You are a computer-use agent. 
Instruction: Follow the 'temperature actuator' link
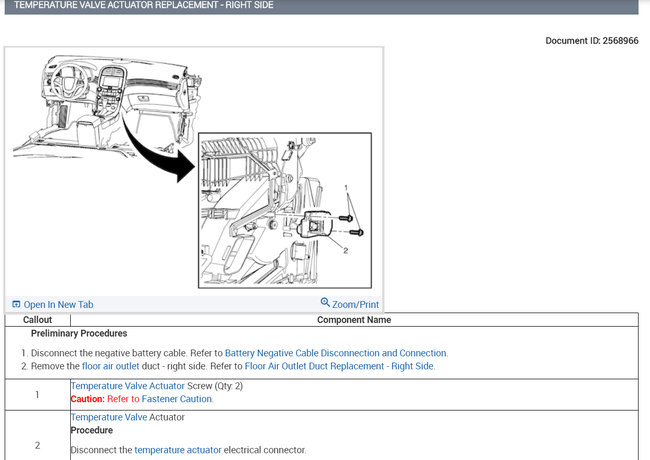(x=178, y=450)
